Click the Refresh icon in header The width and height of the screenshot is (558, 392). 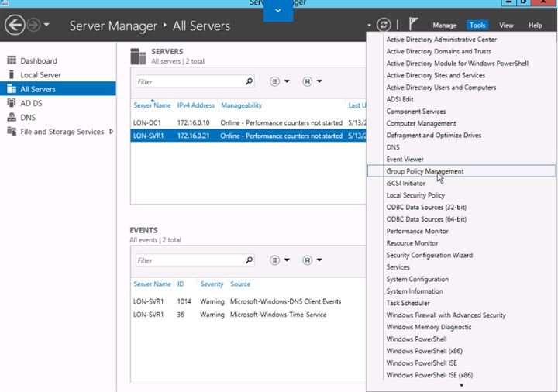[x=383, y=26]
